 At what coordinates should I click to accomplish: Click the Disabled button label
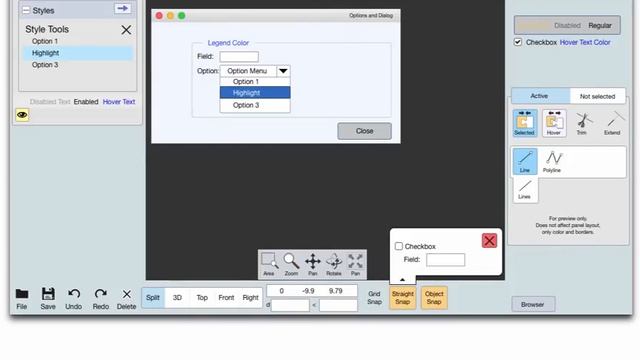pyautogui.click(x=567, y=25)
